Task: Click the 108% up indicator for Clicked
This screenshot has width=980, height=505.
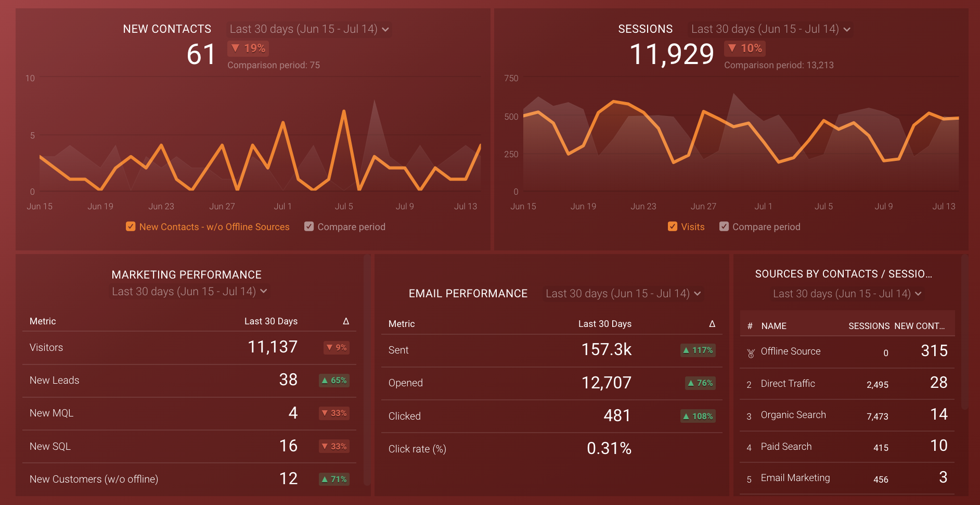Action: point(698,416)
